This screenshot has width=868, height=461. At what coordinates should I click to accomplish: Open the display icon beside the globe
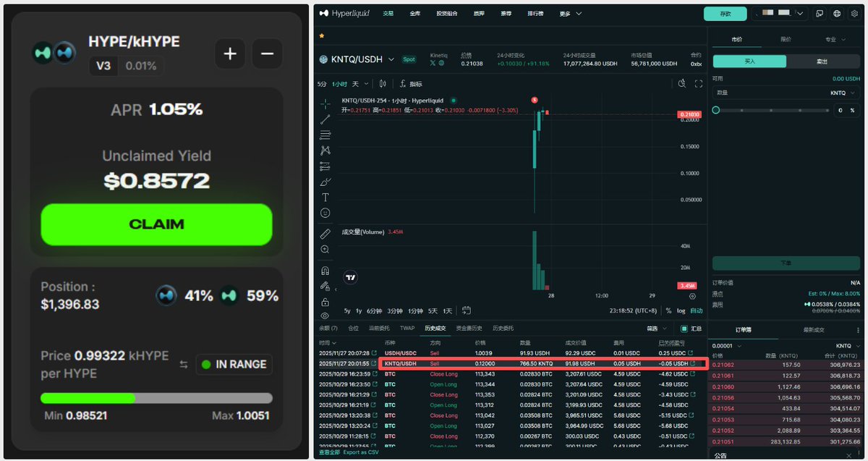click(x=820, y=13)
